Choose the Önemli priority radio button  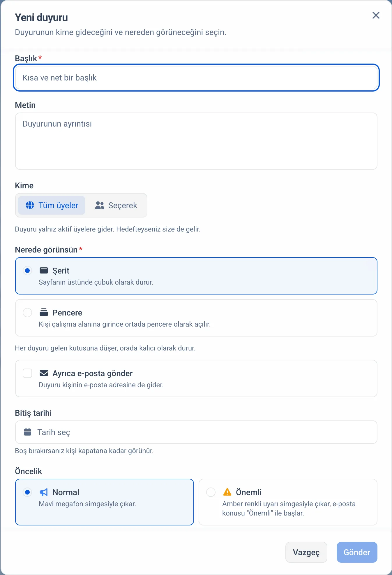pos(211,492)
